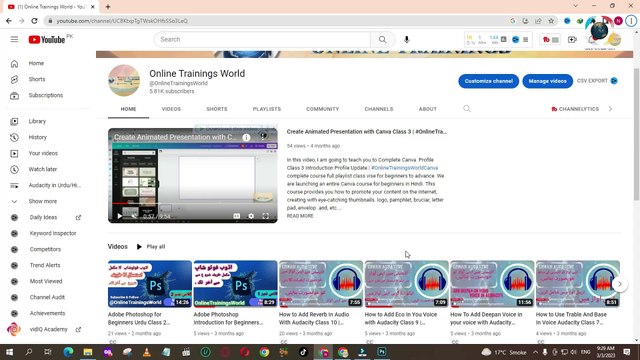Click the YouTube logo
Viewport: 640px width, 360px height.
47,40
